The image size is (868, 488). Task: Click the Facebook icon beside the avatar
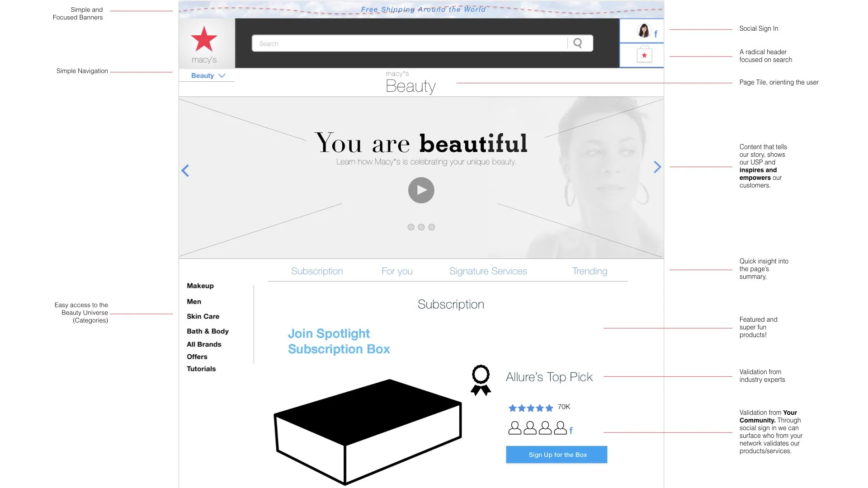[x=656, y=34]
